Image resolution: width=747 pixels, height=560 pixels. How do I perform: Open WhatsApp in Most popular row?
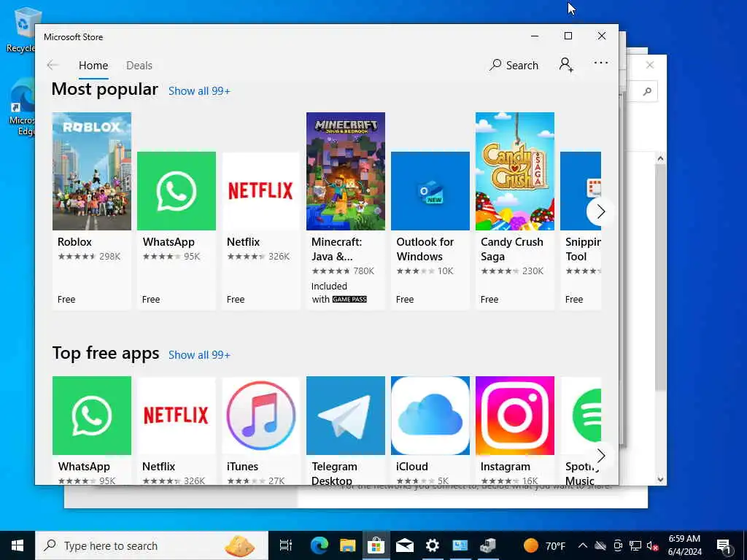pyautogui.click(x=177, y=230)
